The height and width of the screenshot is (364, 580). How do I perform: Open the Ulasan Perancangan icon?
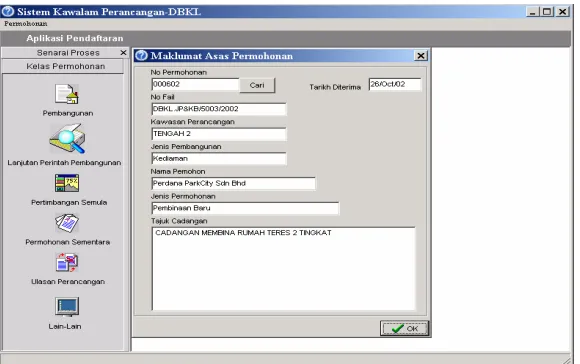[67, 263]
